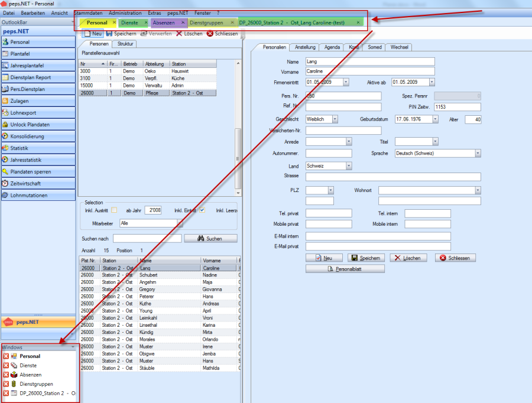
Task: Toggle the Inkl. Eintritt checkbox
Action: [x=202, y=210]
